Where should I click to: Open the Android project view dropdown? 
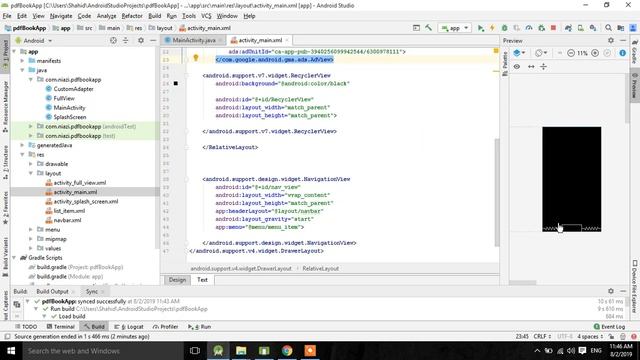[34, 40]
